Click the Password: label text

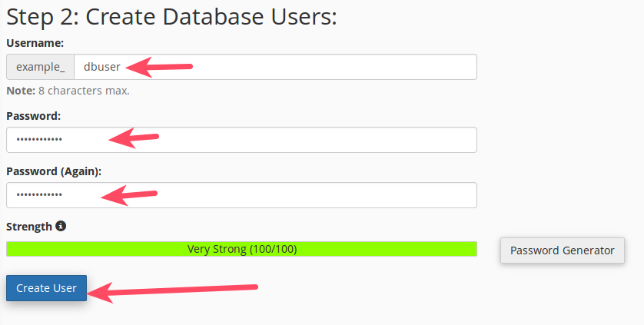point(33,116)
